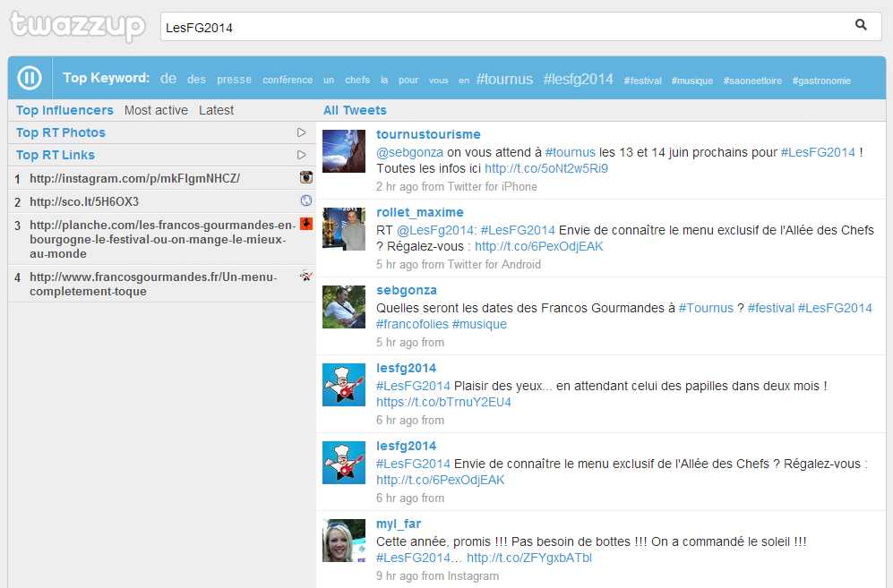This screenshot has width=893, height=588.
Task: Click the @sebgonza mention in tournustourisme tweet
Action: click(x=409, y=152)
